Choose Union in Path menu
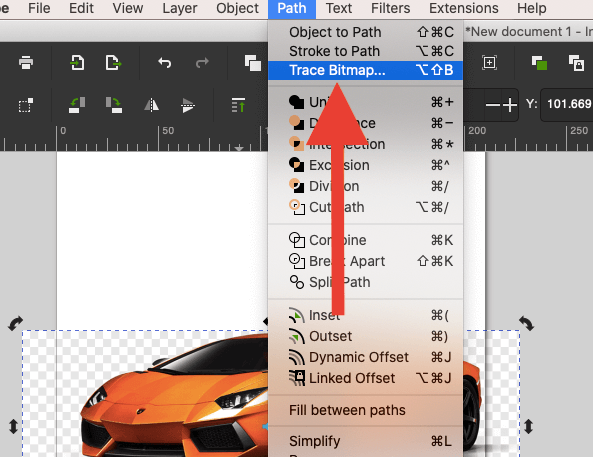The image size is (593, 457). (365, 102)
